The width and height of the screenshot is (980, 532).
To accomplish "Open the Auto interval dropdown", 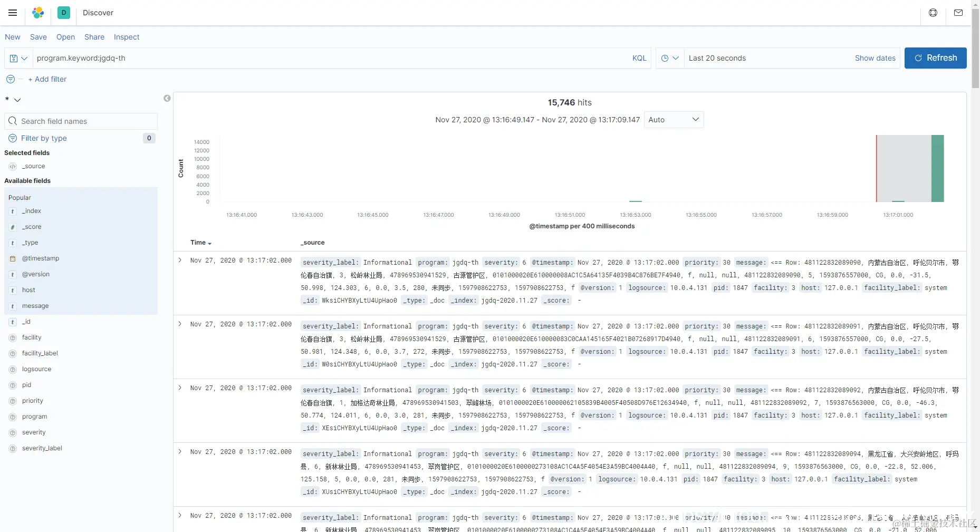I will tap(674, 120).
